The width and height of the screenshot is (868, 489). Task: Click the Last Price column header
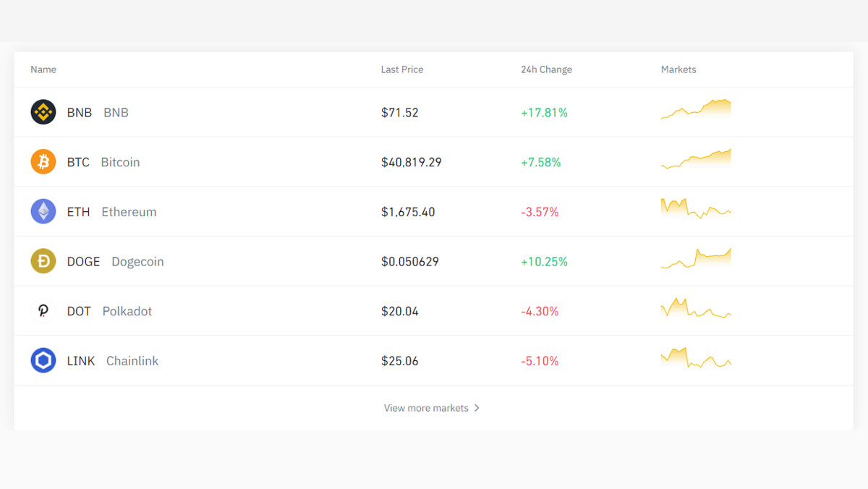pos(402,69)
